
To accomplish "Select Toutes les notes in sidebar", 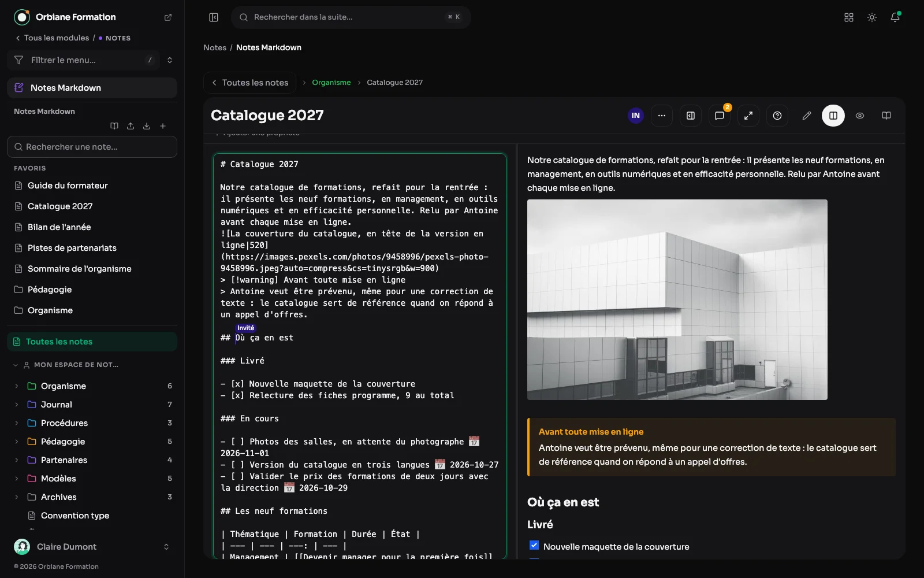I will tap(92, 342).
